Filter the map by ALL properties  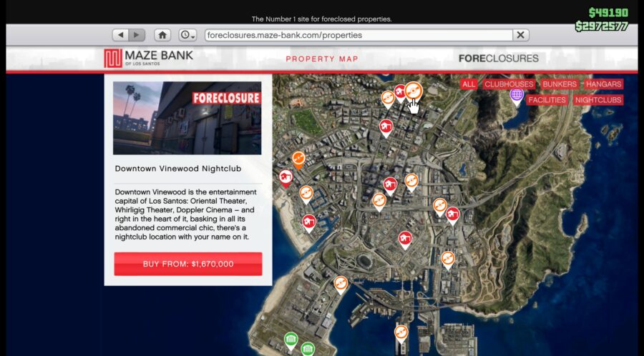coord(468,84)
